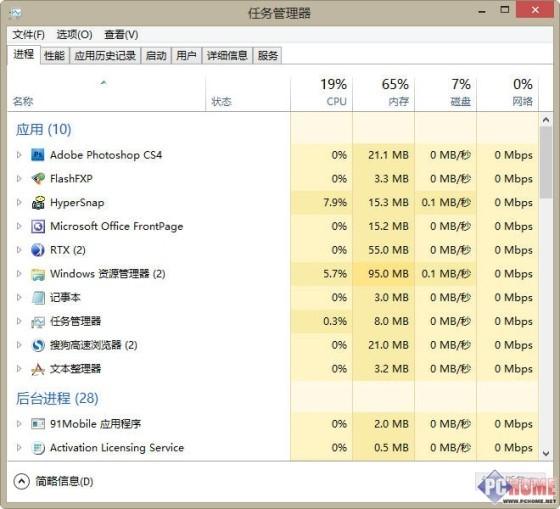Screen dimensions: 560x509
Task: Click the 搜狗高速浏览器 icon
Action: (38, 345)
